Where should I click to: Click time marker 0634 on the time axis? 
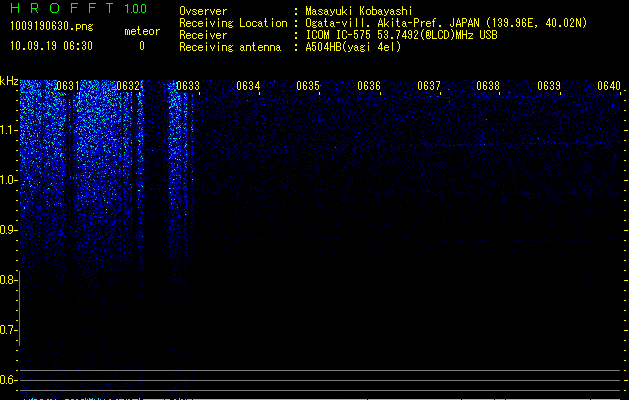[x=248, y=85]
